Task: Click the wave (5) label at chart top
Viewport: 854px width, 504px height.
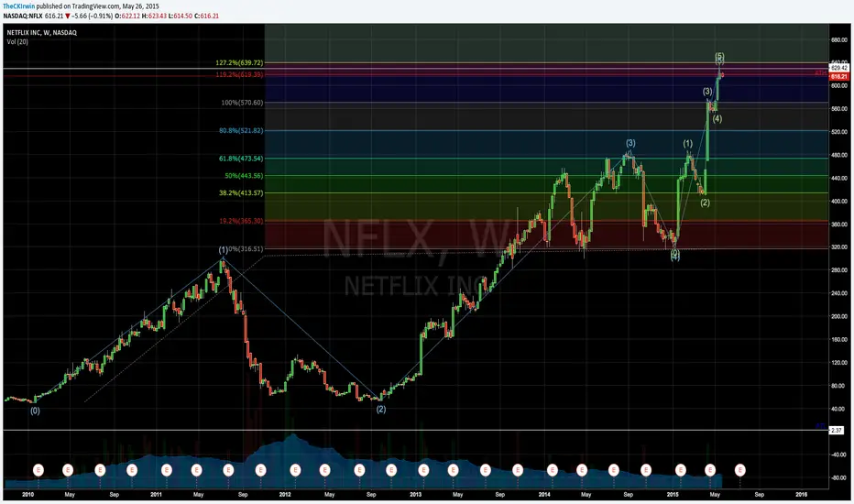Action: (719, 57)
